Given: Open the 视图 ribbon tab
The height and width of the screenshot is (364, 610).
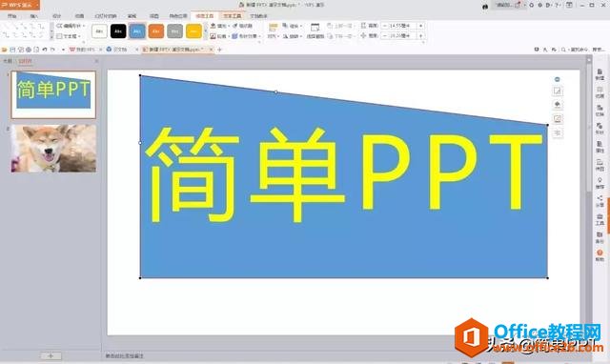Looking at the screenshot, I should [x=154, y=16].
